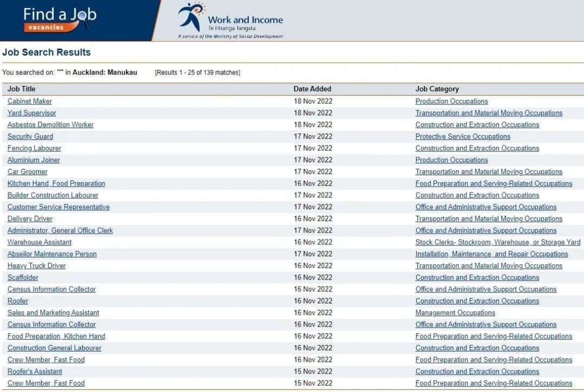Open Transportation category link for Car Groomer
The image size is (584, 392).
[x=489, y=171]
